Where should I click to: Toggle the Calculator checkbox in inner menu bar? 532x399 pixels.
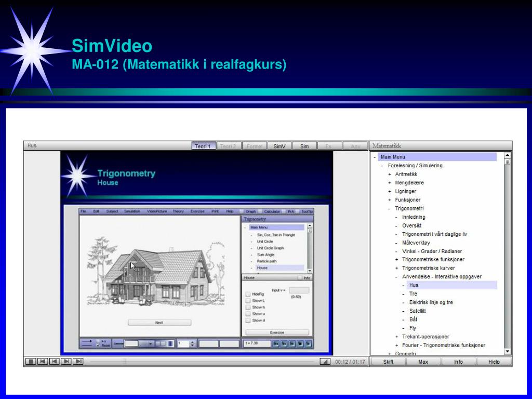point(260,211)
